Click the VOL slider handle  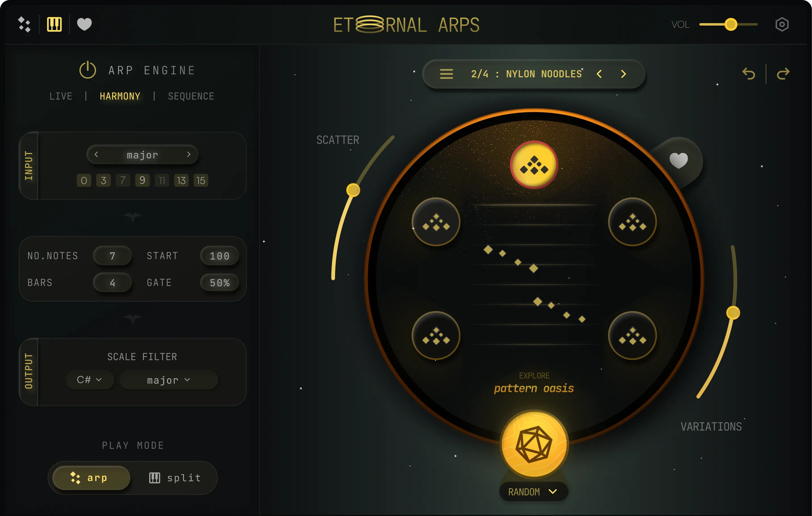point(731,24)
